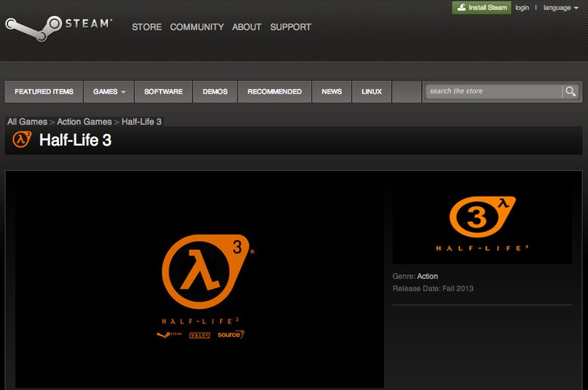Image resolution: width=588 pixels, height=390 pixels.
Task: Click the HALF-LIFE text under large logo
Action: click(200, 321)
